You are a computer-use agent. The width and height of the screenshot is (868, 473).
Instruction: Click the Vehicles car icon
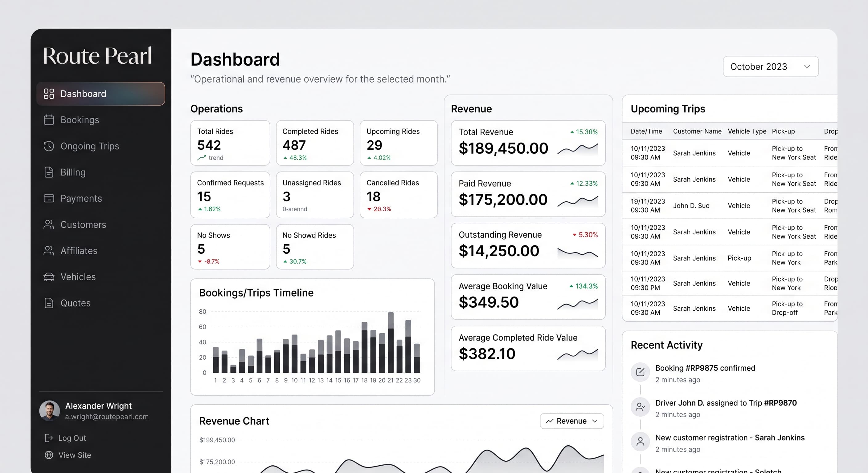click(49, 277)
